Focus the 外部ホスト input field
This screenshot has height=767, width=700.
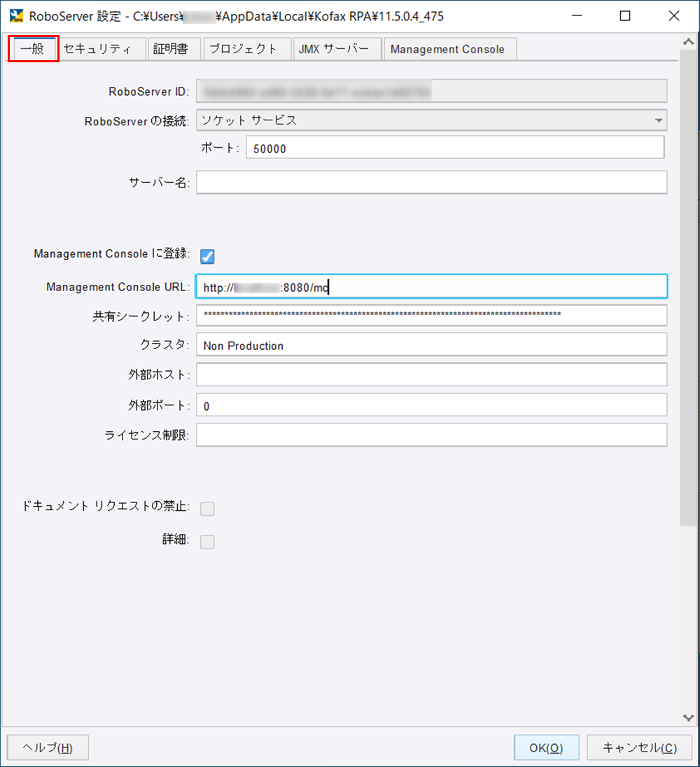tap(431, 374)
